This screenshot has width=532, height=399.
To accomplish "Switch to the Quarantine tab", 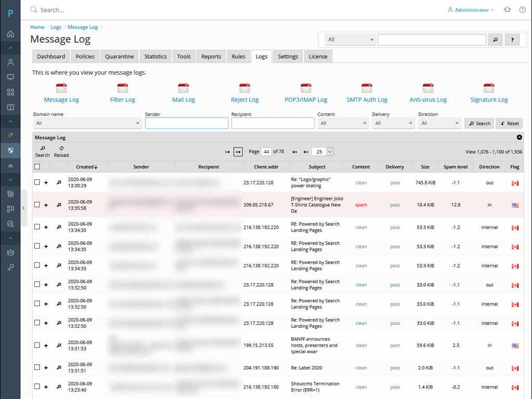I will pos(119,56).
